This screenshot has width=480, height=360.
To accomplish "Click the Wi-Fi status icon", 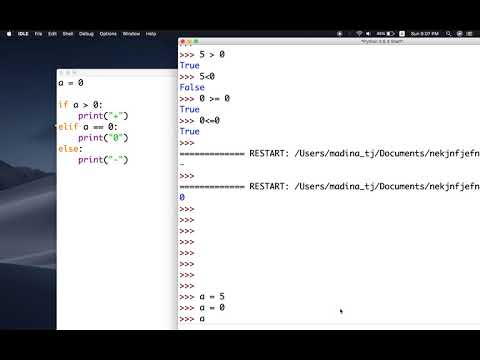I will pyautogui.click(x=359, y=34).
